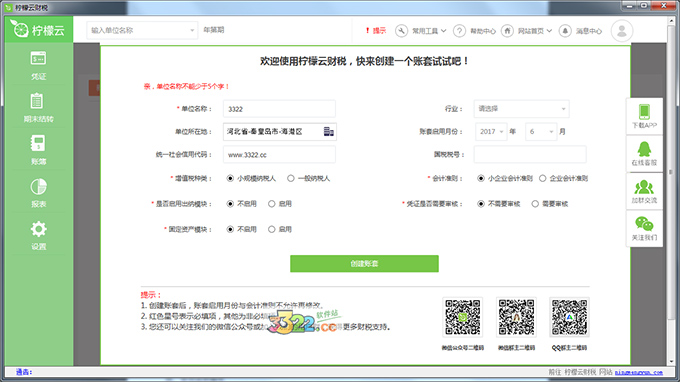Select 小企业会计准则 accounting standard

pos(481,178)
